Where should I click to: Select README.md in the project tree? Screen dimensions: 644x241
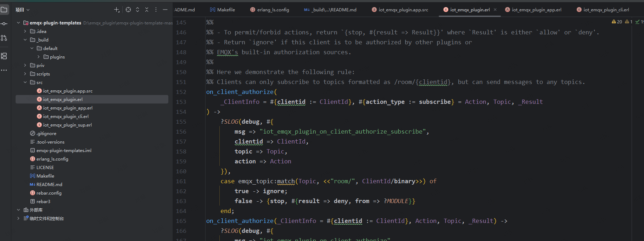coord(49,184)
